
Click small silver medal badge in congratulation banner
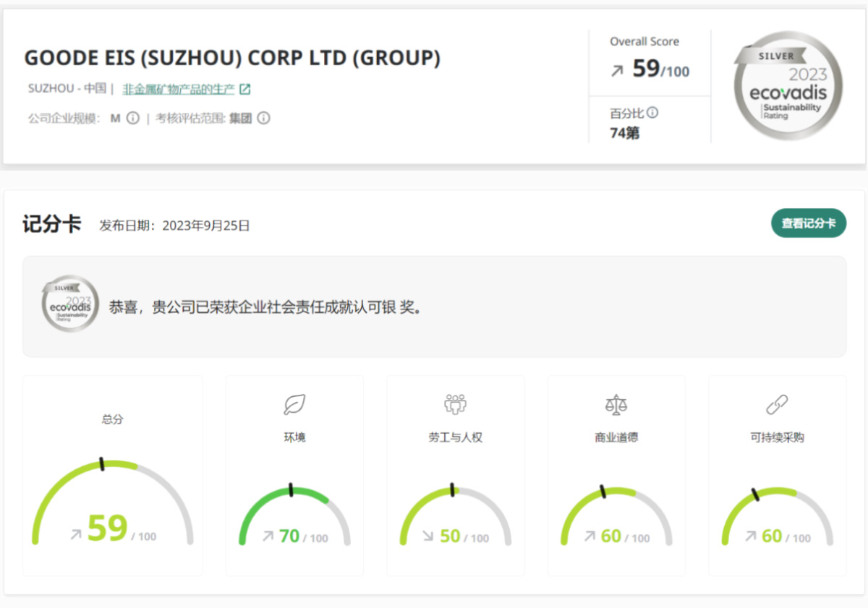(70, 304)
